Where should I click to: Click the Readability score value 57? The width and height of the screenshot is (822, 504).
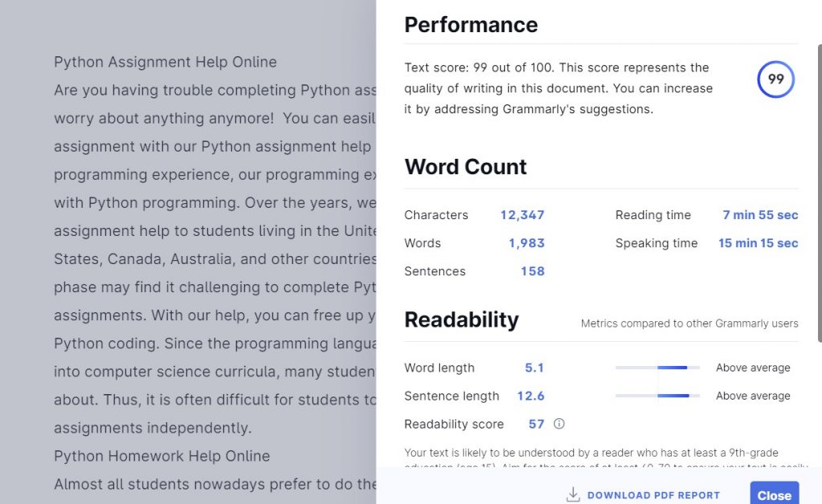[x=536, y=424]
